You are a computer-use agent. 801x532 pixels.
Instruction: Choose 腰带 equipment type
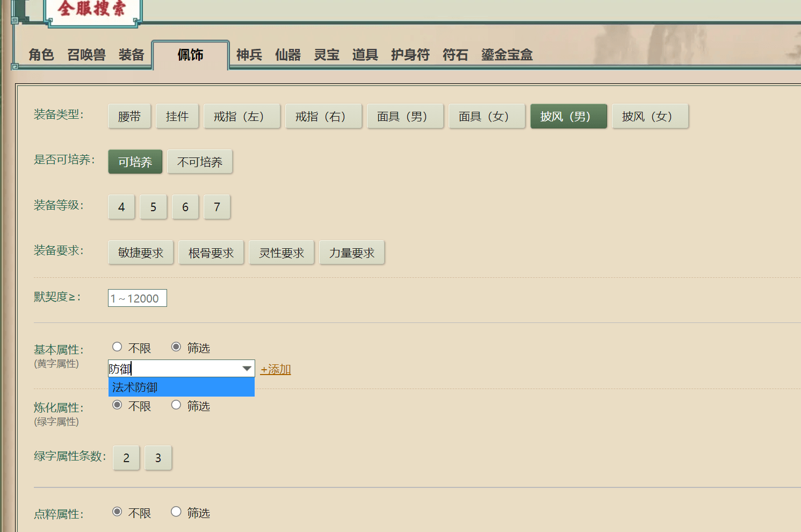(129, 116)
